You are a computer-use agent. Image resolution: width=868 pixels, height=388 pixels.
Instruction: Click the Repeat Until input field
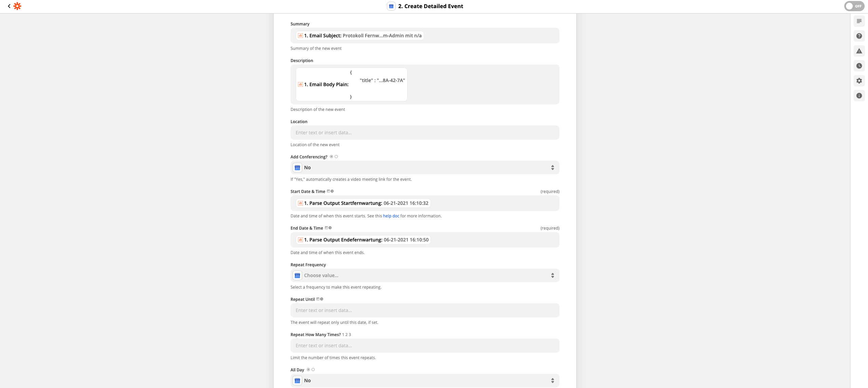(x=425, y=310)
